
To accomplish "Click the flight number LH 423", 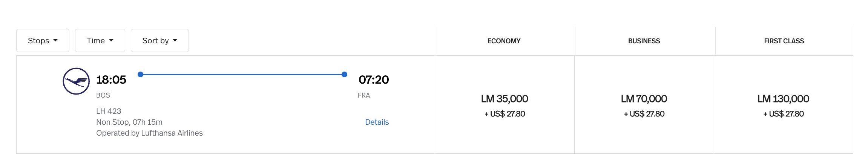I will [x=109, y=111].
